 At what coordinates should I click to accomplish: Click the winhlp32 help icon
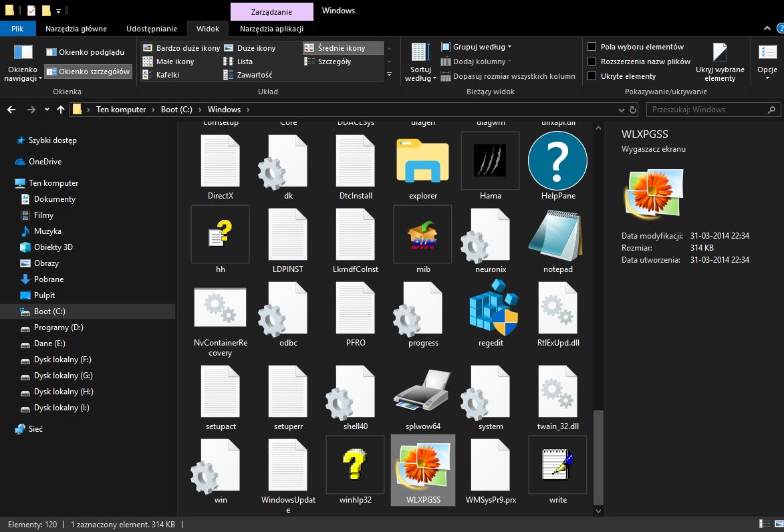coord(355,464)
